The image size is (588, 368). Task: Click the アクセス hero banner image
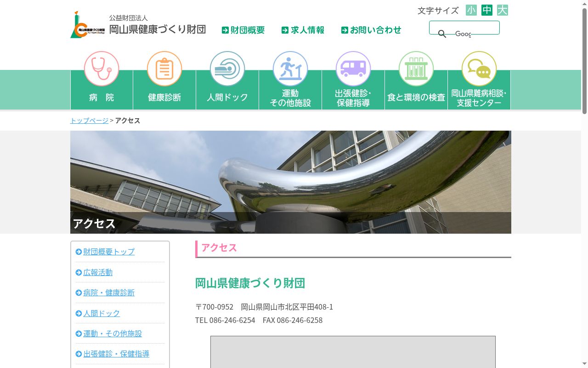tap(291, 182)
